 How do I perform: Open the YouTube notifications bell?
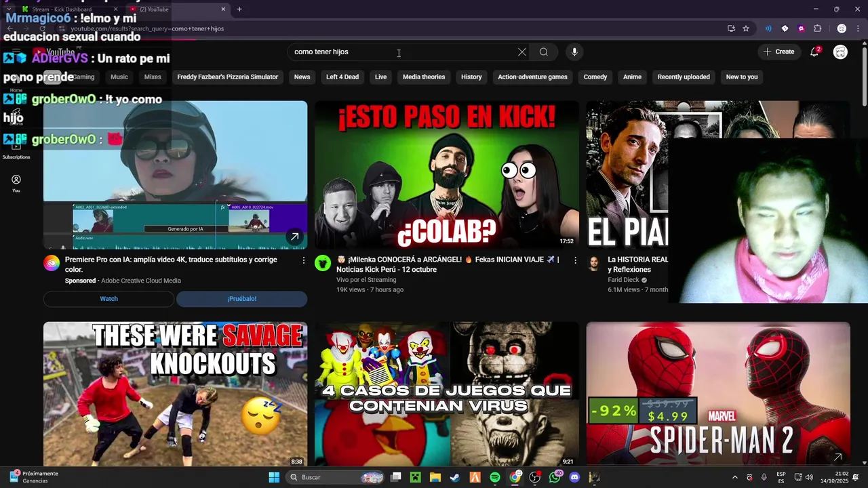[x=814, y=52]
